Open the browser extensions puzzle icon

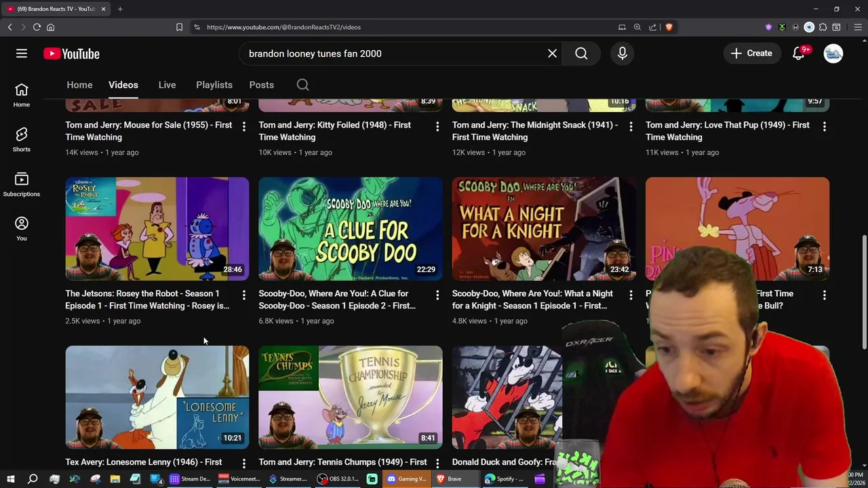point(823,27)
